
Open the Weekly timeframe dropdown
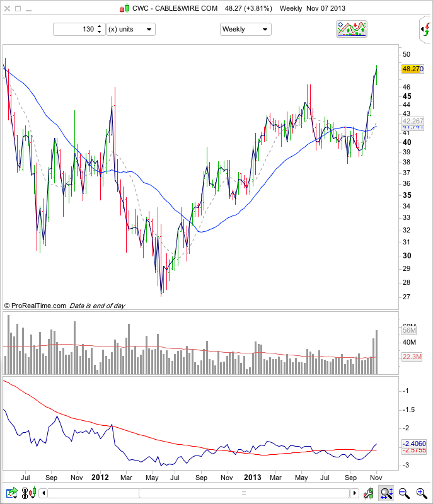coord(246,29)
